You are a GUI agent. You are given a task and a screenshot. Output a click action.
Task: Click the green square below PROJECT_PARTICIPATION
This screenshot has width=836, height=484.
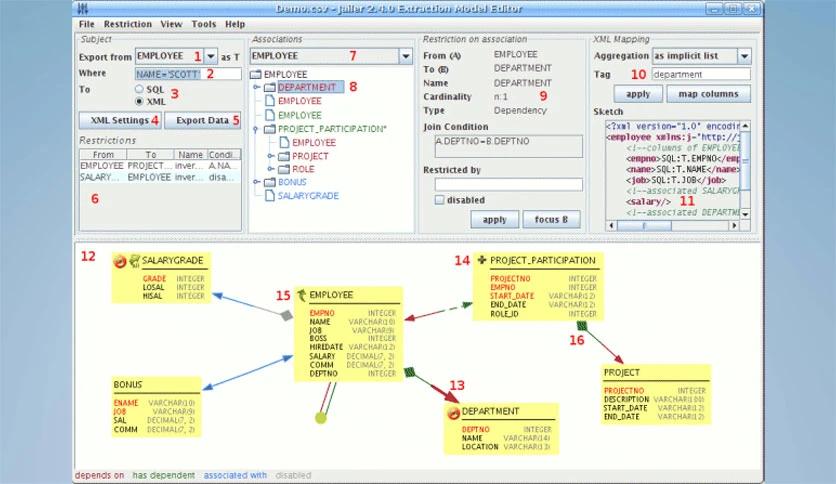[582, 326]
